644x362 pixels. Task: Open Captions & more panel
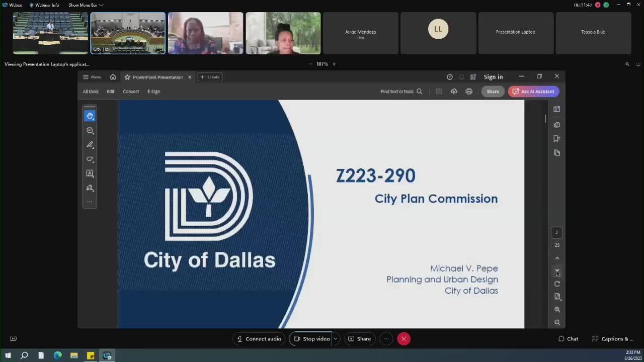coord(612,339)
